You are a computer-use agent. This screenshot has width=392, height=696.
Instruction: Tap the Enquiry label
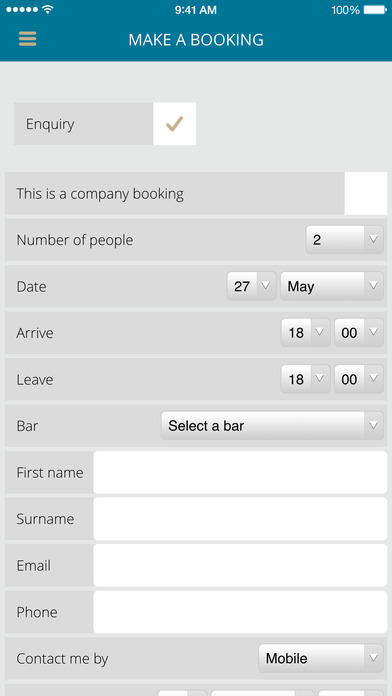(50, 124)
